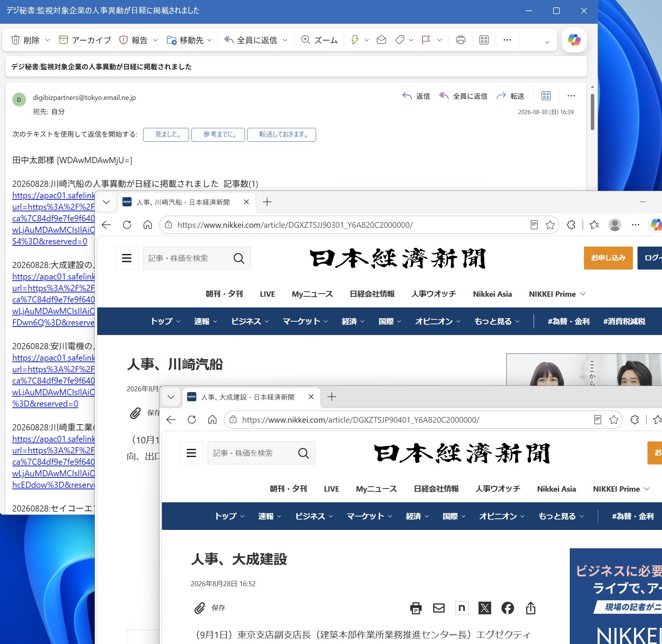
Task: Mark message read/unread envelope icon
Action: coord(381,40)
